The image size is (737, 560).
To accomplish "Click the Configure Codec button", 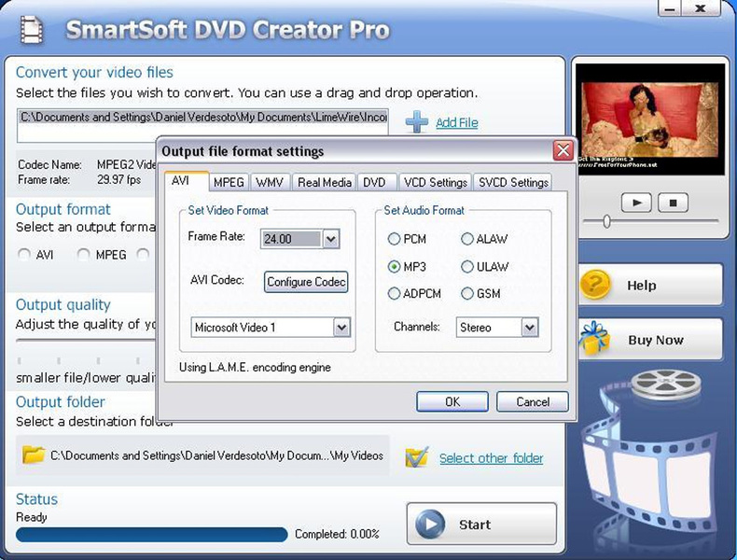I will tap(306, 282).
